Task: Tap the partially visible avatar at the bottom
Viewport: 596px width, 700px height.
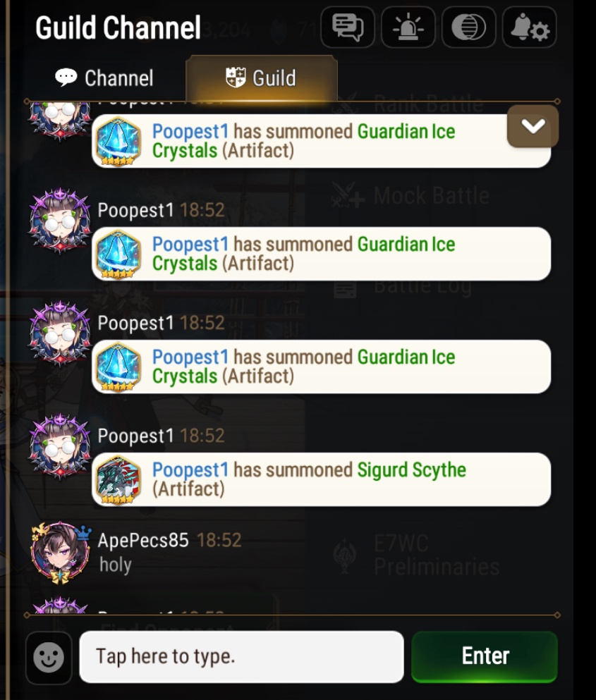Action: [60, 606]
